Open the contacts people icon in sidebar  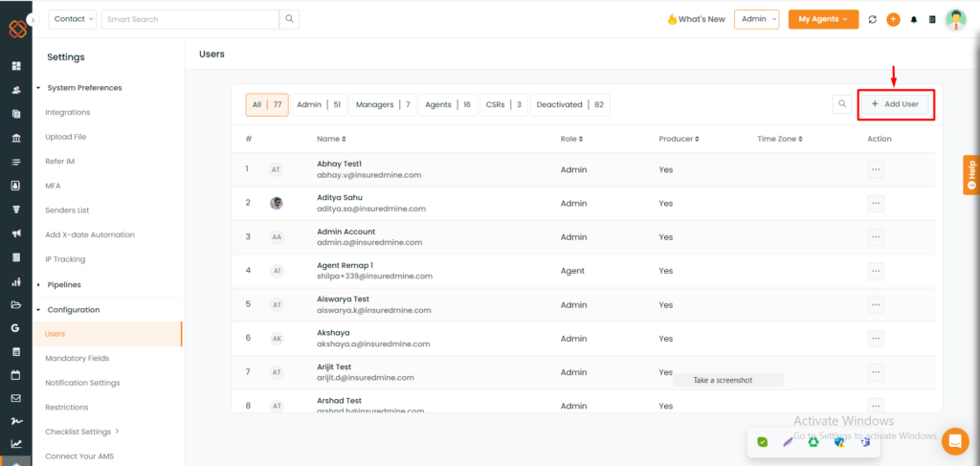[16, 90]
